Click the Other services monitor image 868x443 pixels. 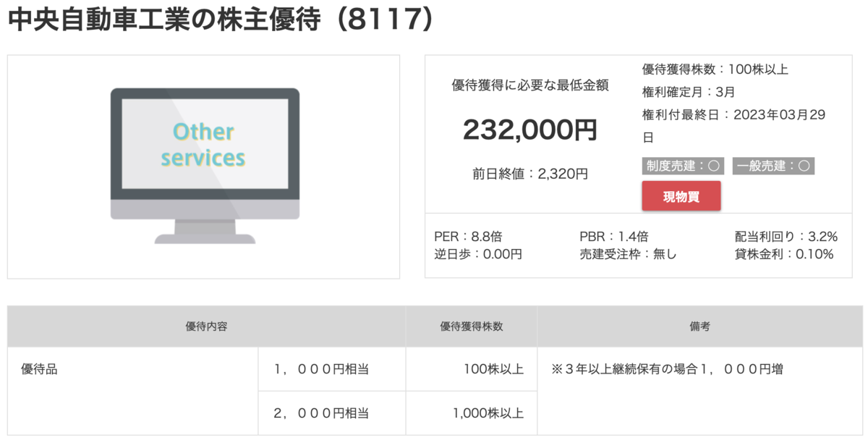pos(205,166)
